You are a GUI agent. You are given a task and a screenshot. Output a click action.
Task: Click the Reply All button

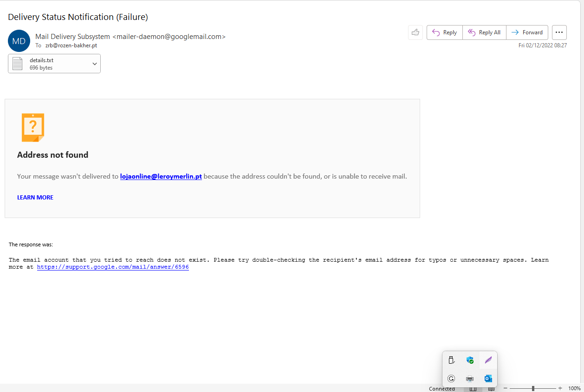pos(484,32)
